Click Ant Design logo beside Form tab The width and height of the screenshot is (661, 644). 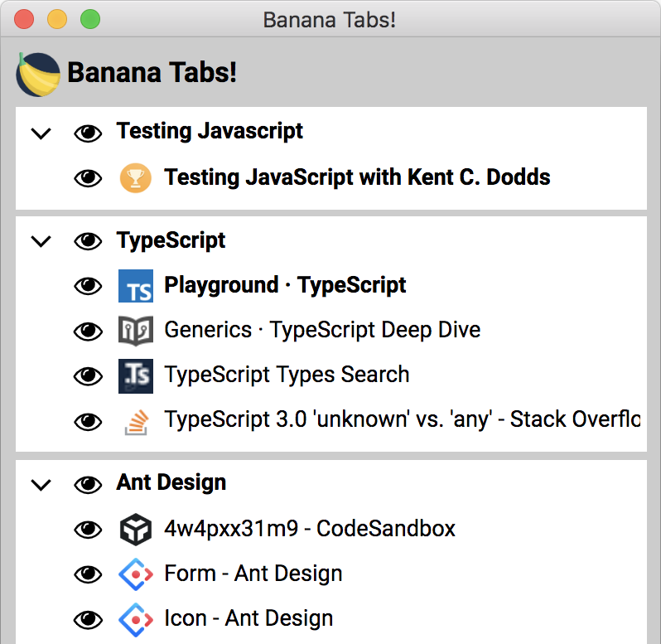coord(135,574)
